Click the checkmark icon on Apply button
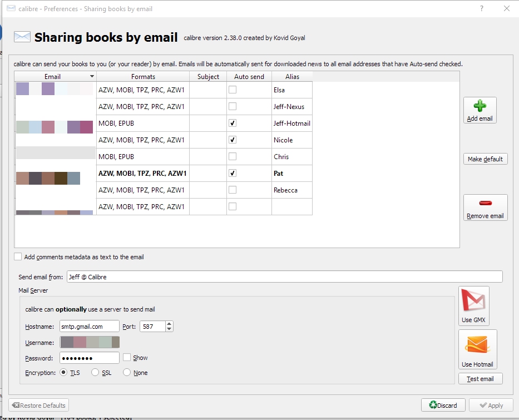The width and height of the screenshot is (519, 420). pyautogui.click(x=483, y=405)
